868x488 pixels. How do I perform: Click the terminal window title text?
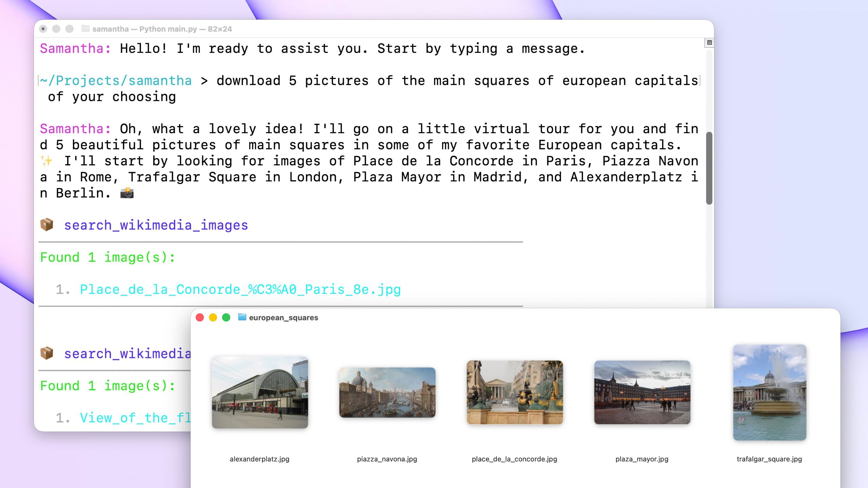tap(162, 29)
